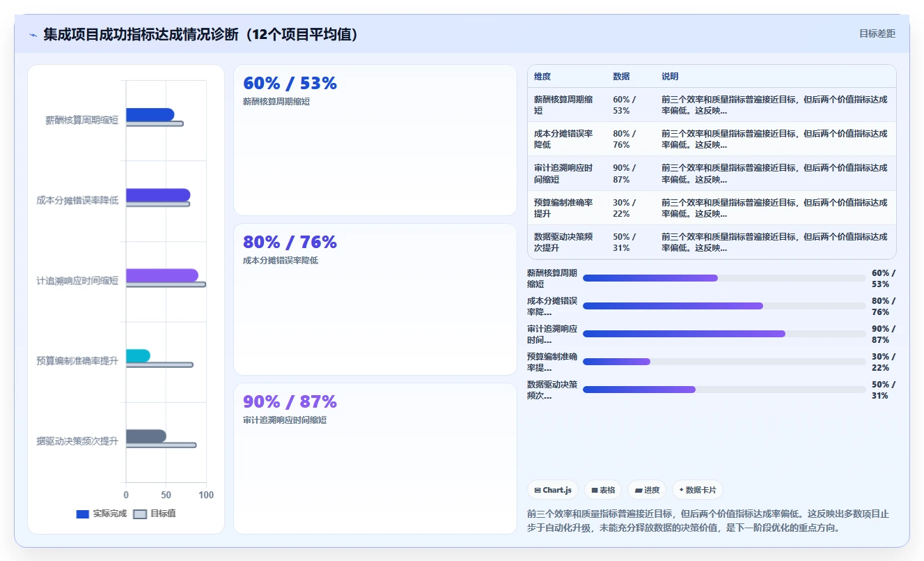The height and width of the screenshot is (561, 924).
Task: Click chart axis label 成本分摊错误率降低
Action: tap(77, 201)
